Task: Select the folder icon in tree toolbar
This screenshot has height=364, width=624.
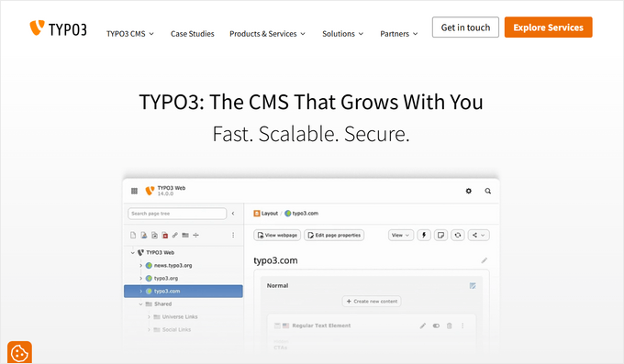Action: point(185,235)
